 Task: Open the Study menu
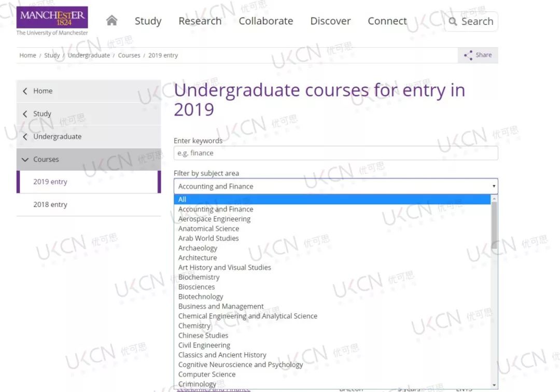[148, 21]
